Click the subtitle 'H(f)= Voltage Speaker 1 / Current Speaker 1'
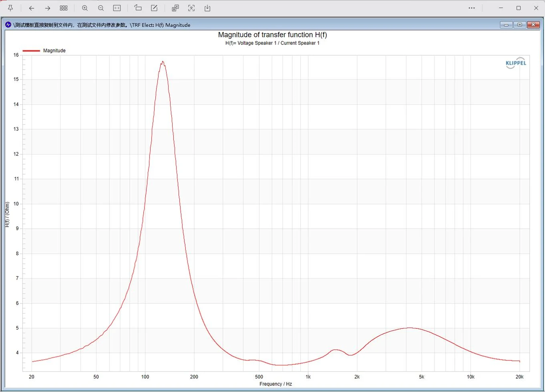The image size is (545, 392). [272, 43]
